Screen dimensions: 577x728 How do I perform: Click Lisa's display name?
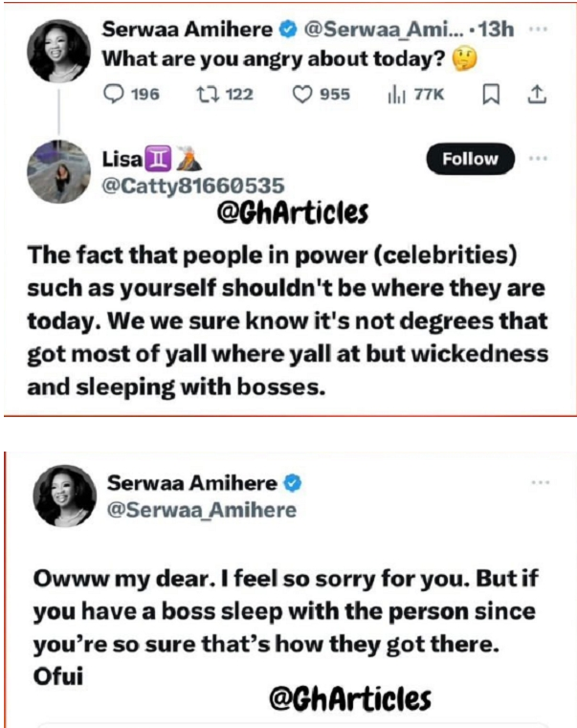point(122,160)
